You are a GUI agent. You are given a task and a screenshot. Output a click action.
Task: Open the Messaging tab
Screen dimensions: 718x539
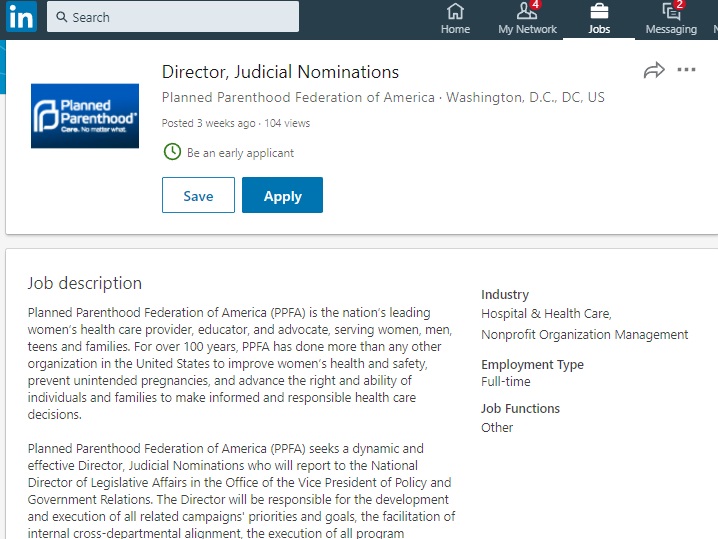point(671,18)
